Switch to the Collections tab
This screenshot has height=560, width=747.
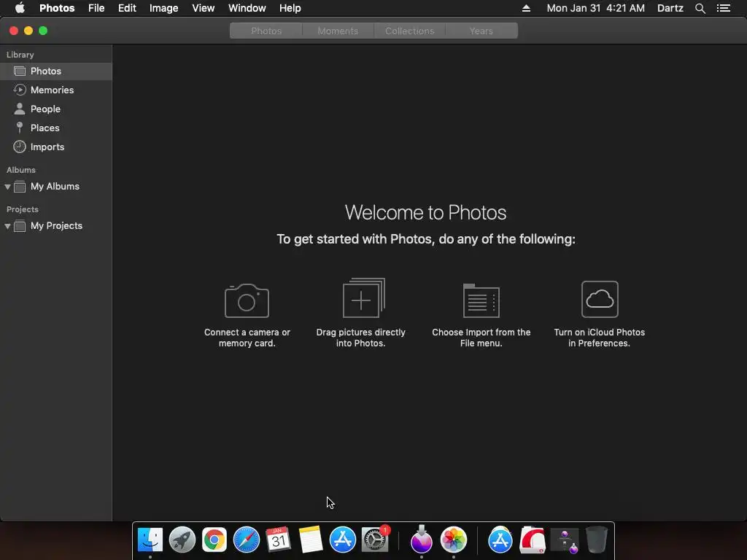pyautogui.click(x=410, y=31)
